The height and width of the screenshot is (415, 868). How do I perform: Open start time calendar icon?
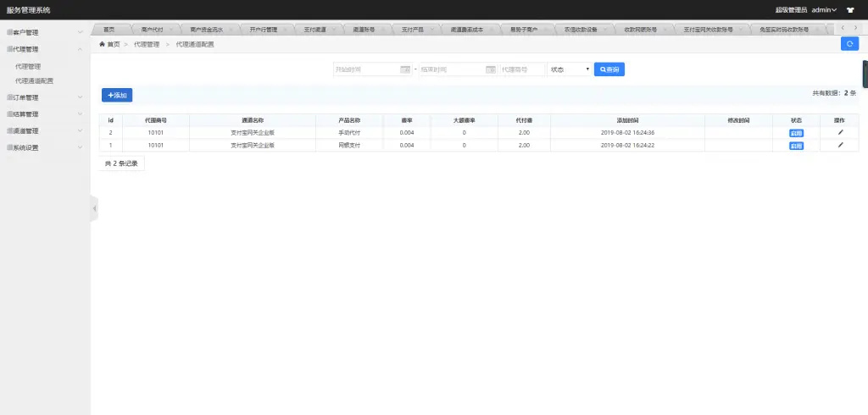click(x=405, y=69)
